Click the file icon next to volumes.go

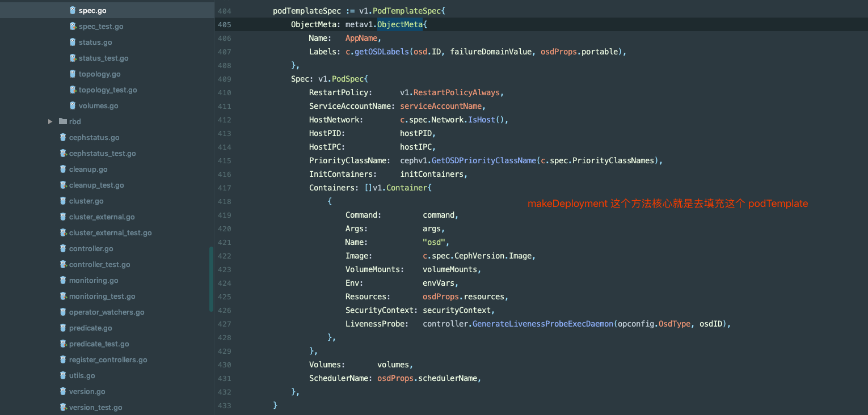click(x=73, y=106)
